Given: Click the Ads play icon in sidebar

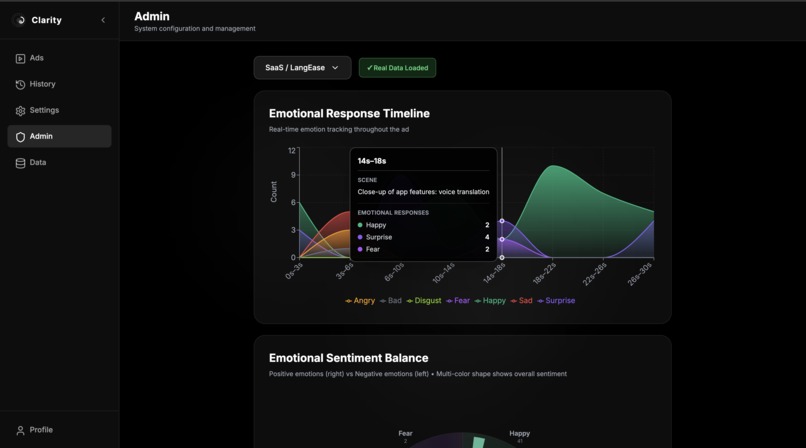Looking at the screenshot, I should [x=20, y=59].
